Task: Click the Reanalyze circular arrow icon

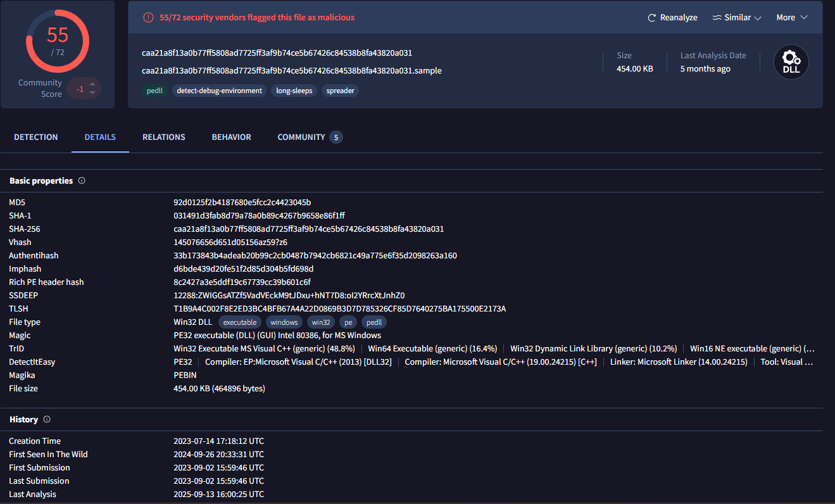Action: 652,18
